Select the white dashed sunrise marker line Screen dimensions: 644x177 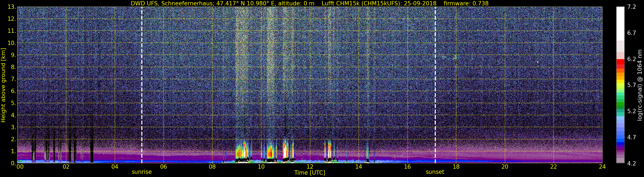[x=142, y=85]
